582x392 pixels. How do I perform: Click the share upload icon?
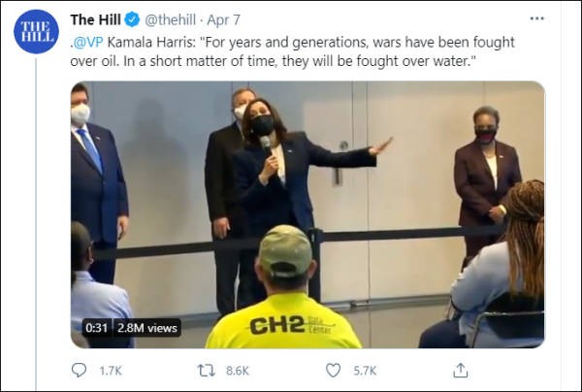tap(461, 370)
